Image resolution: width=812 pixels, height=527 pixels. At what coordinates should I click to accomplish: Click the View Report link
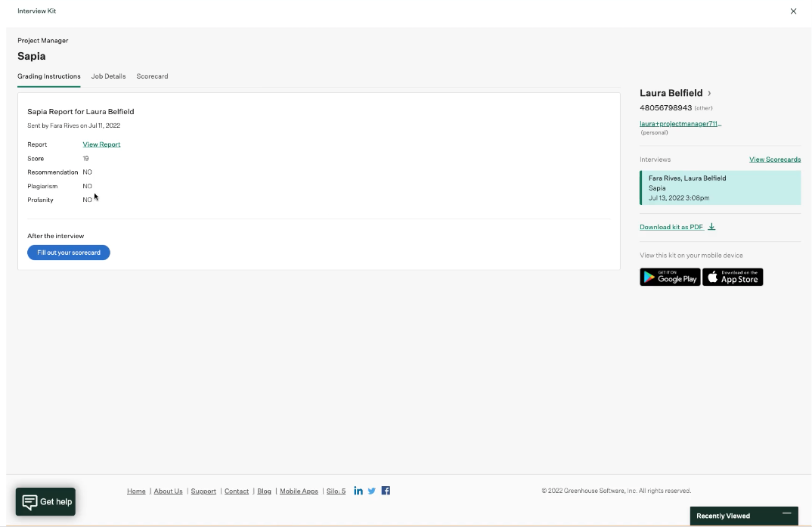point(101,144)
